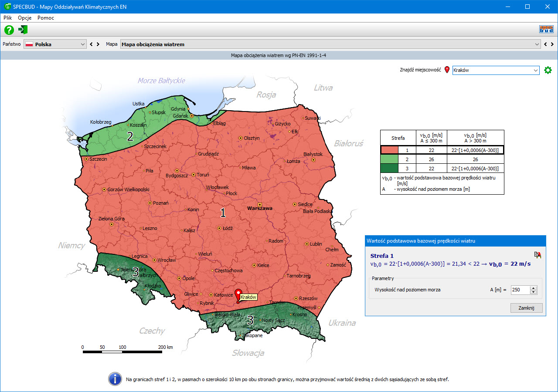Open the Opcje menu
The height and width of the screenshot is (392, 558).
[x=25, y=18]
